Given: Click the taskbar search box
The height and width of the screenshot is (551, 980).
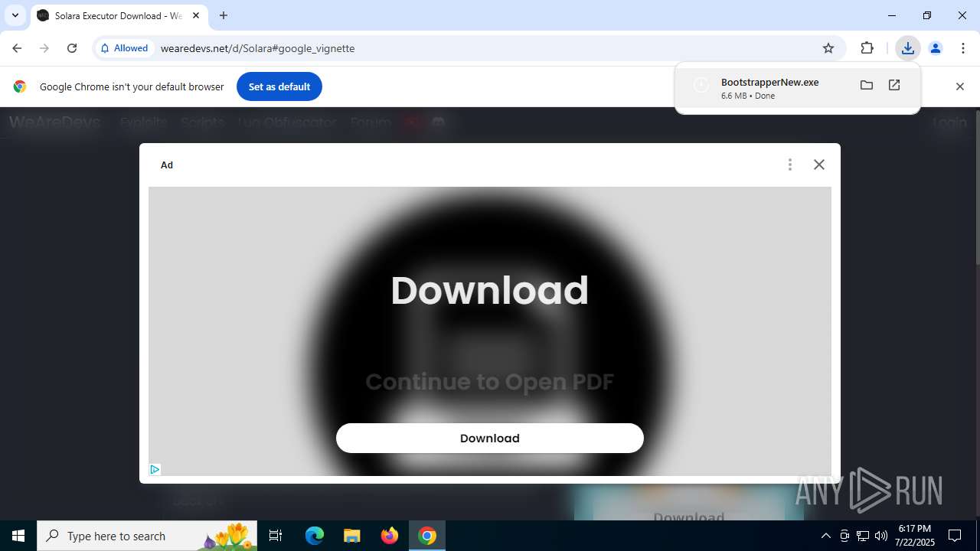Looking at the screenshot, I should [x=147, y=536].
